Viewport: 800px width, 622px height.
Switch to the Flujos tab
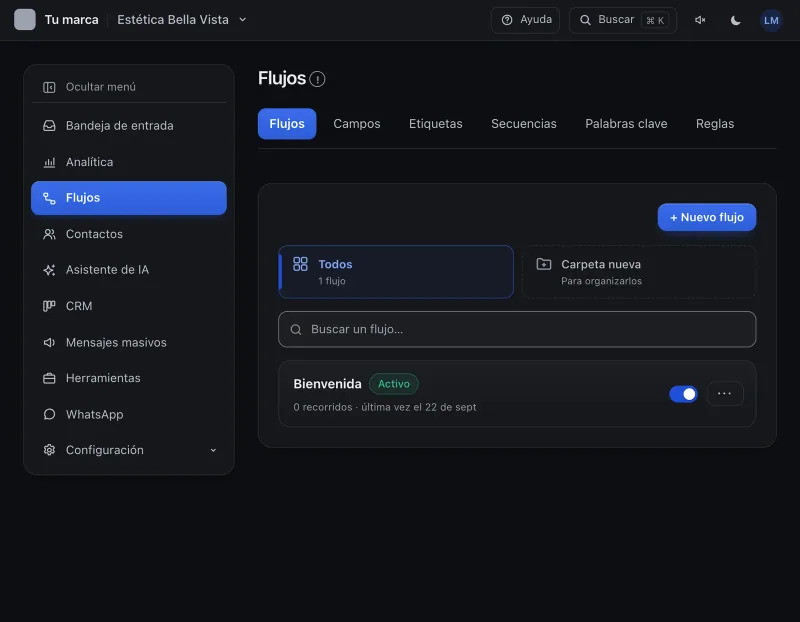click(287, 124)
